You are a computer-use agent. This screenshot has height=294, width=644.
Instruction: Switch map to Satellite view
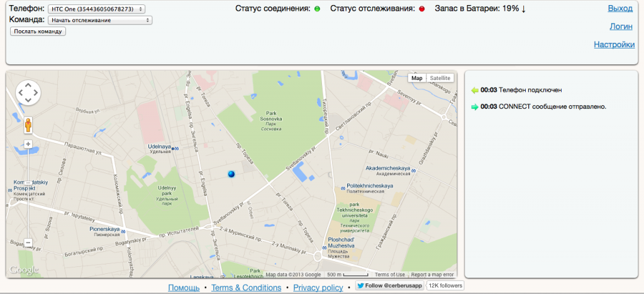tap(440, 78)
